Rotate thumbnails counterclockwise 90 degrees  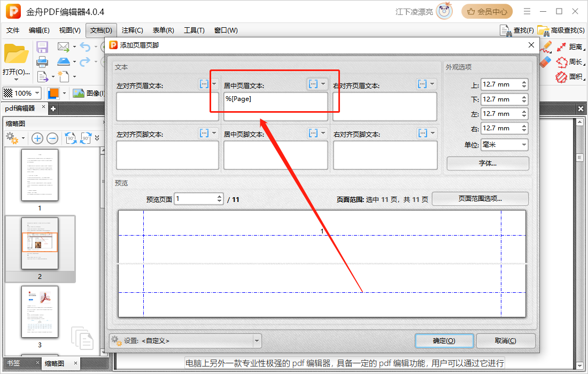tap(71, 138)
